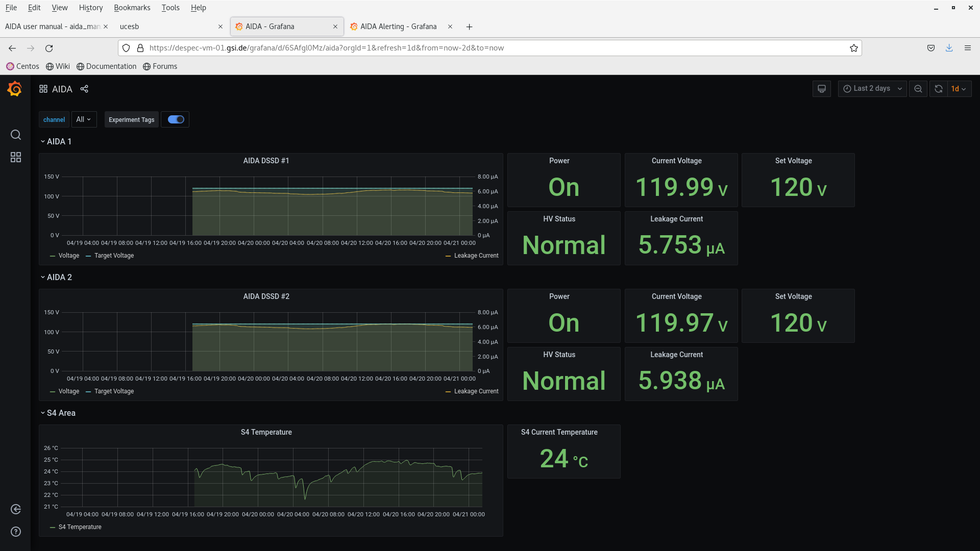The width and height of the screenshot is (980, 551).
Task: Open S4 Temperature panel title menu
Action: [266, 432]
